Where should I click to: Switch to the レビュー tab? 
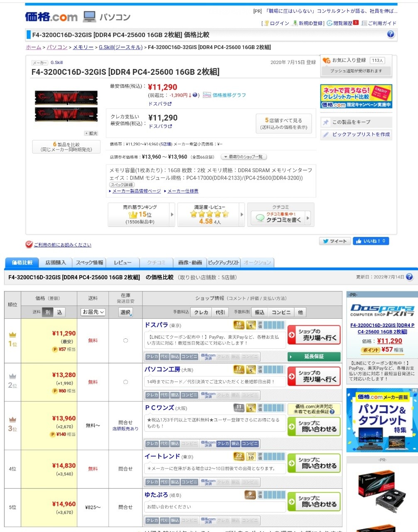coord(123,263)
